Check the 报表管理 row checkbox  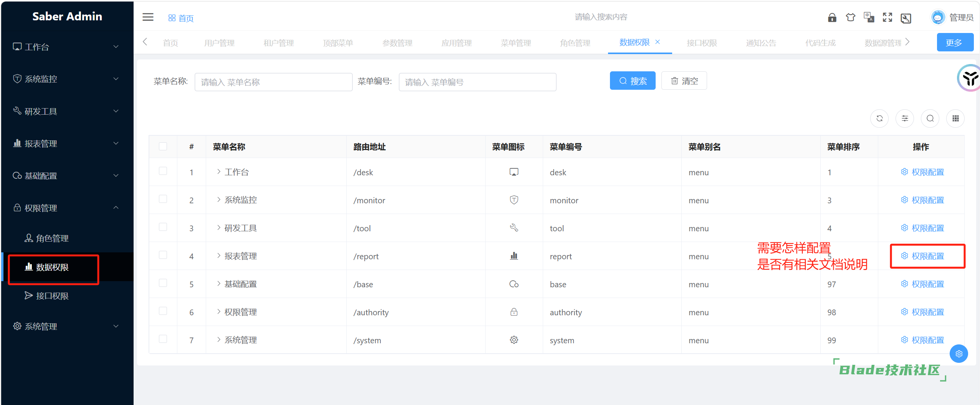tap(163, 255)
